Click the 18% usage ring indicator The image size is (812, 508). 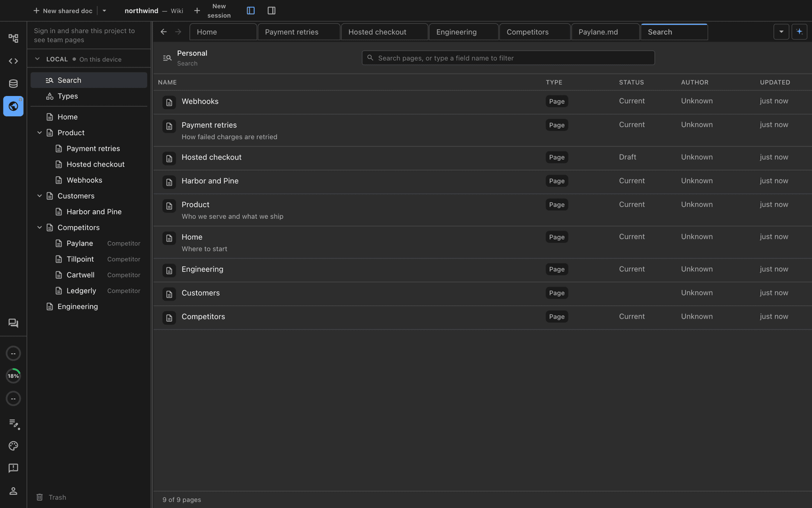point(13,376)
